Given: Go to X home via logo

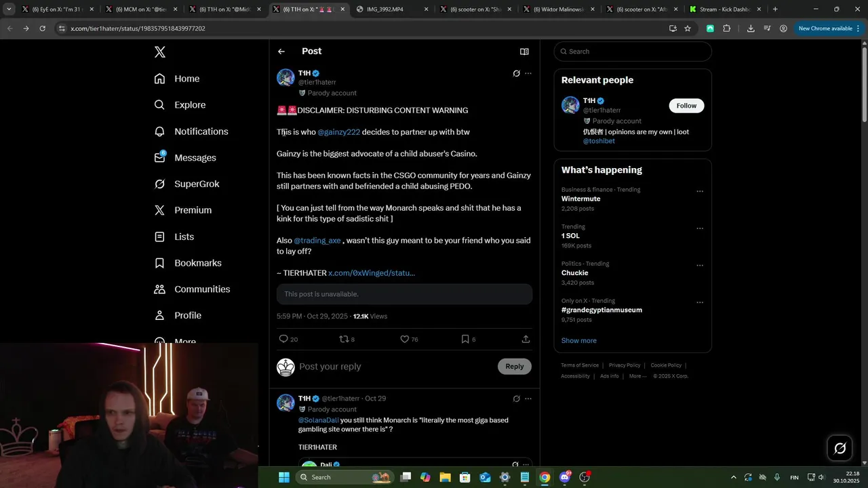Looking at the screenshot, I should (x=159, y=52).
